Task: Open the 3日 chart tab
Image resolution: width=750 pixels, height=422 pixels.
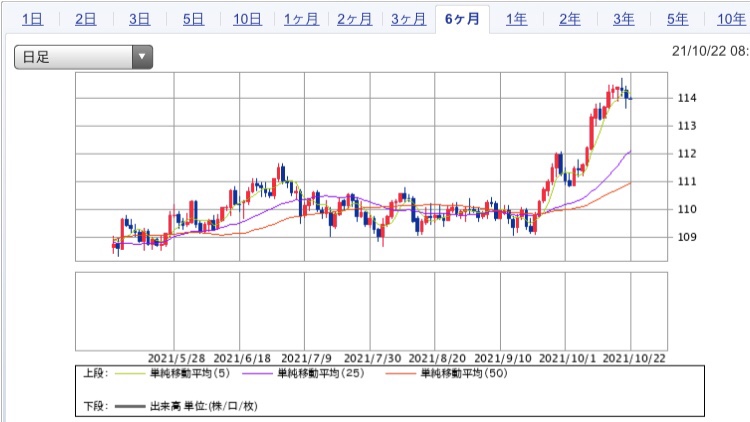Action: (x=140, y=19)
